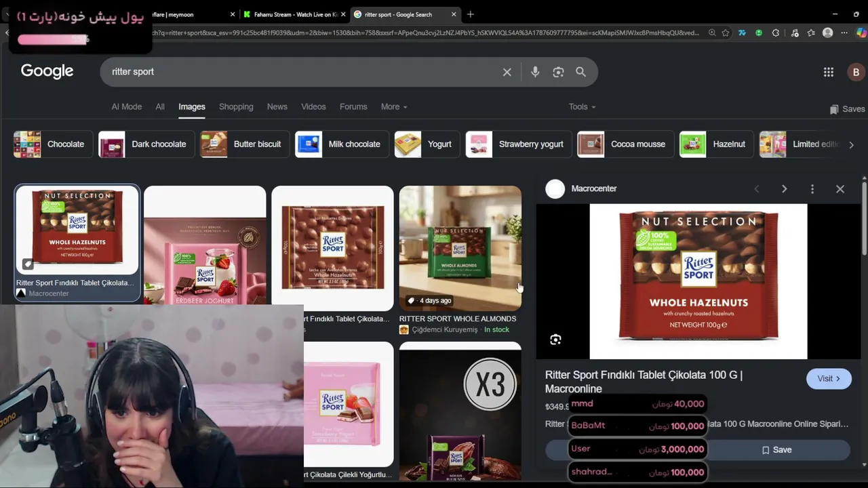This screenshot has height=488, width=868.
Task: Open the large Whole Hazelnuts preview image
Action: (698, 281)
